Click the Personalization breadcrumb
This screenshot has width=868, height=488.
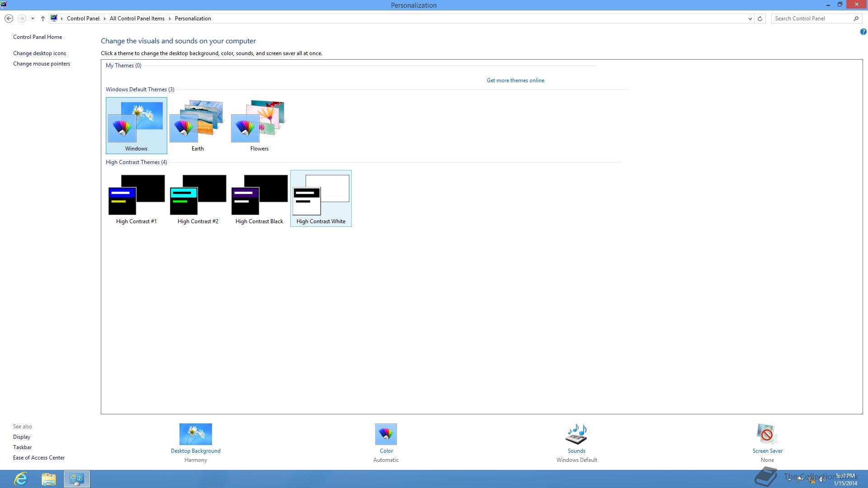tap(193, 19)
